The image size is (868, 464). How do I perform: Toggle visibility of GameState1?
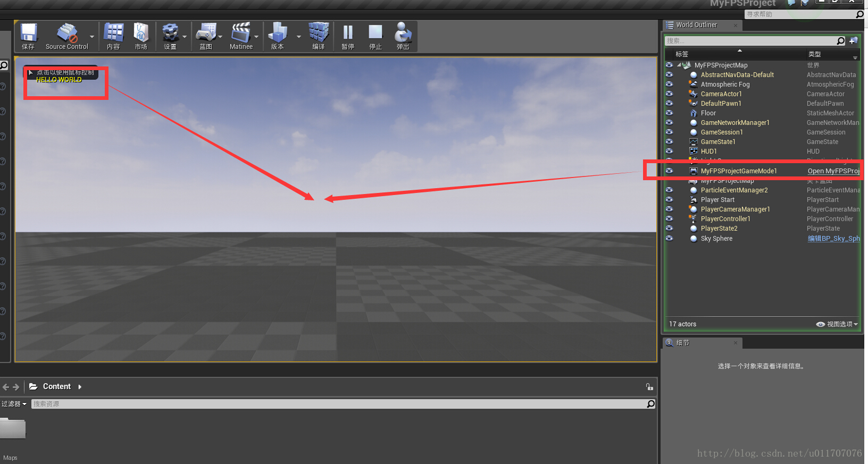click(x=669, y=142)
